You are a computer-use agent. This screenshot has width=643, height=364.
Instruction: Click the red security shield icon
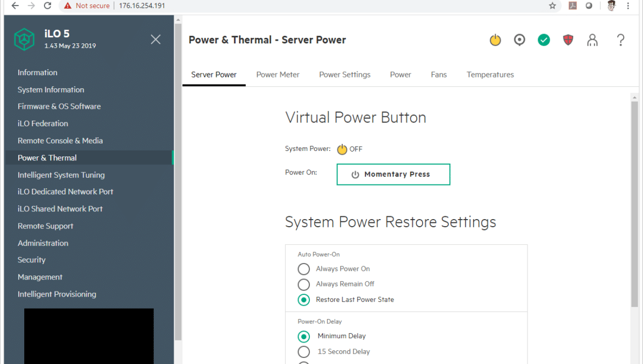568,40
